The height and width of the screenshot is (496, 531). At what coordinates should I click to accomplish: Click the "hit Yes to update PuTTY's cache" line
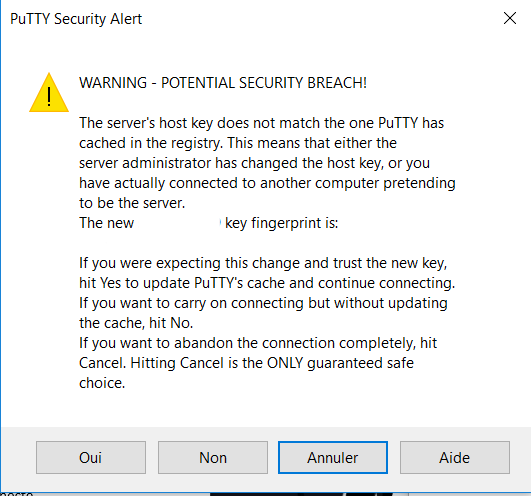[267, 283]
